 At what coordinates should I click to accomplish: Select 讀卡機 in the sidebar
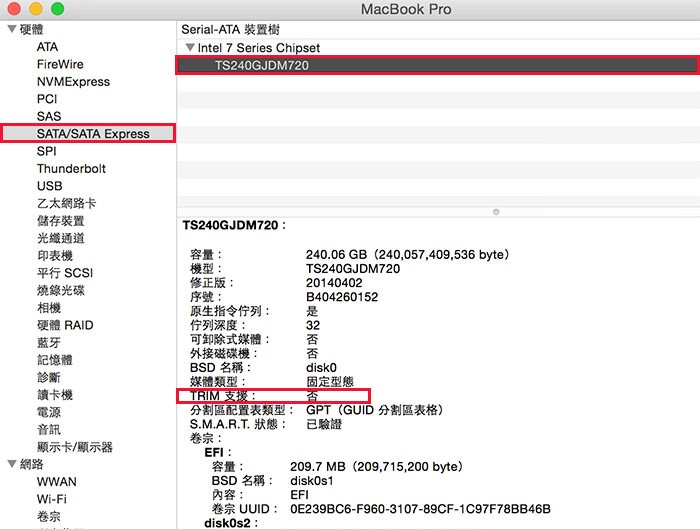54,395
